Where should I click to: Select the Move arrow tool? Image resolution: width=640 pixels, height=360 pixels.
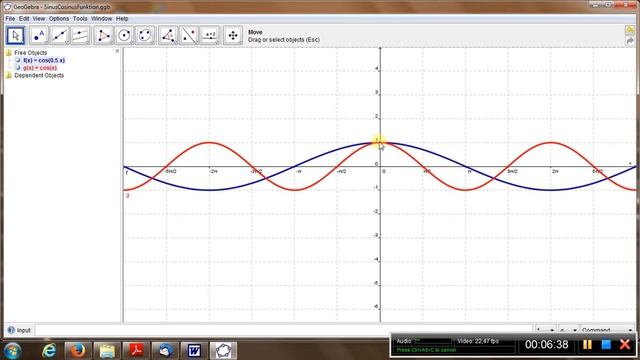(16, 36)
